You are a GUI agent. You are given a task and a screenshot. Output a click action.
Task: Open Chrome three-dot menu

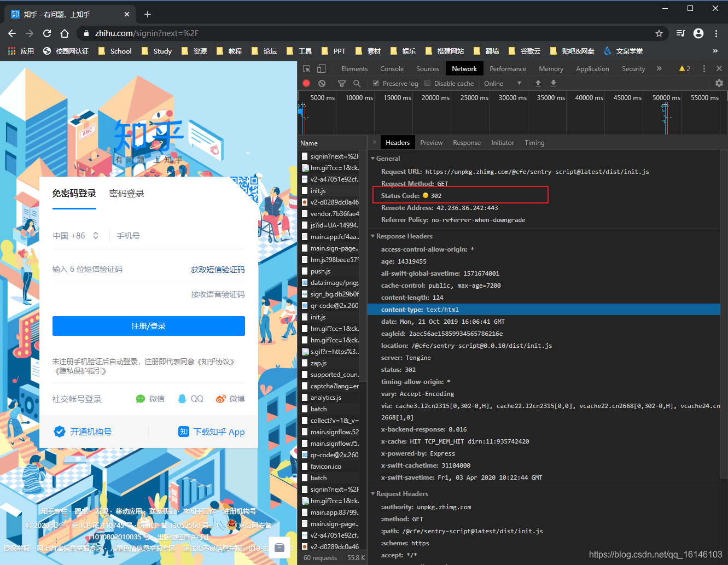click(716, 33)
